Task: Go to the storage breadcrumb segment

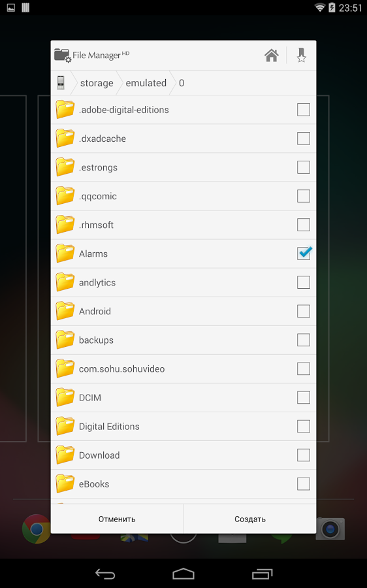Action: pyautogui.click(x=97, y=83)
